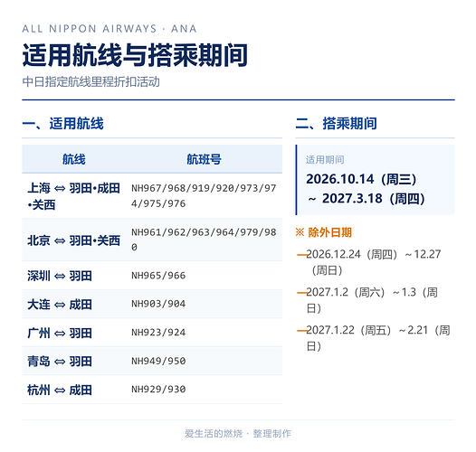This screenshot has width=476, height=452.
Task: Click the 航班号 column header
Action: (x=204, y=159)
